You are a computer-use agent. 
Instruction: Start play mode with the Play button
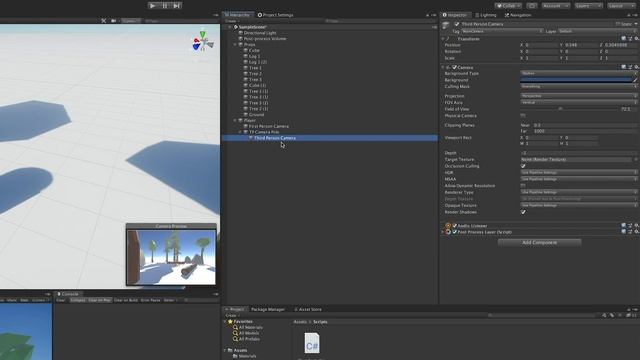coord(153,6)
